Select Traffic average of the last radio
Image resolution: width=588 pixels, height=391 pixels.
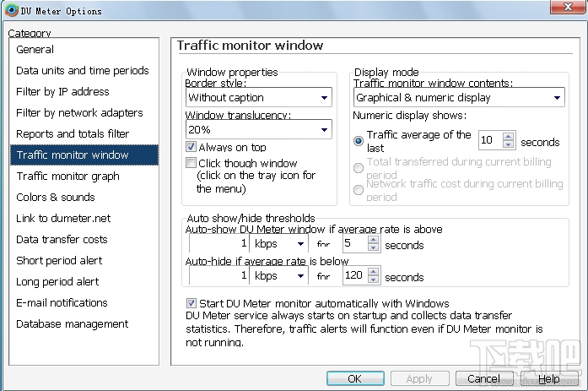click(x=359, y=141)
